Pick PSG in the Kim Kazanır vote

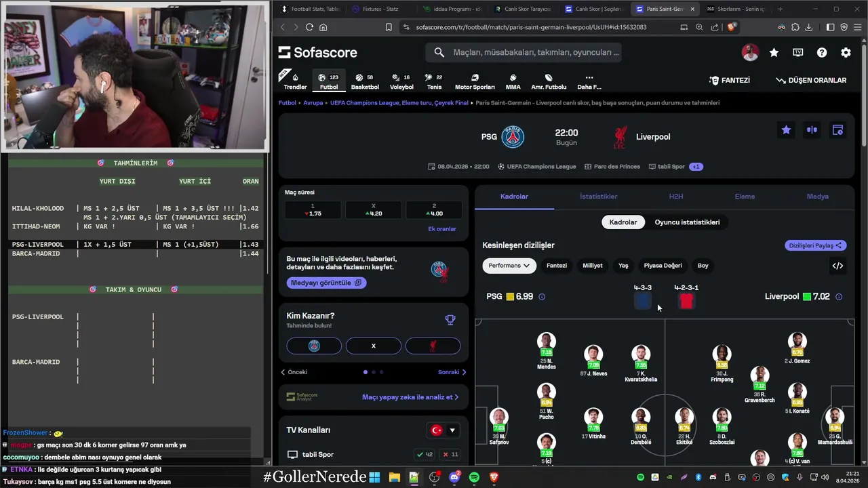(x=314, y=346)
